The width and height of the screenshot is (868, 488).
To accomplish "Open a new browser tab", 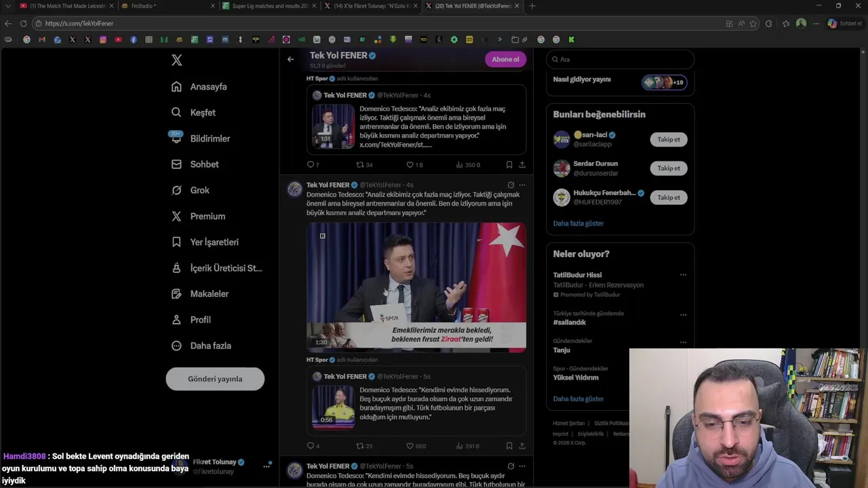I will (532, 6).
